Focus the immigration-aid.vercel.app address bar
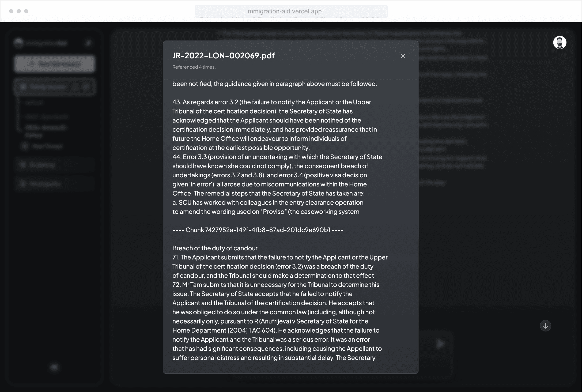The width and height of the screenshot is (582, 392). (291, 11)
